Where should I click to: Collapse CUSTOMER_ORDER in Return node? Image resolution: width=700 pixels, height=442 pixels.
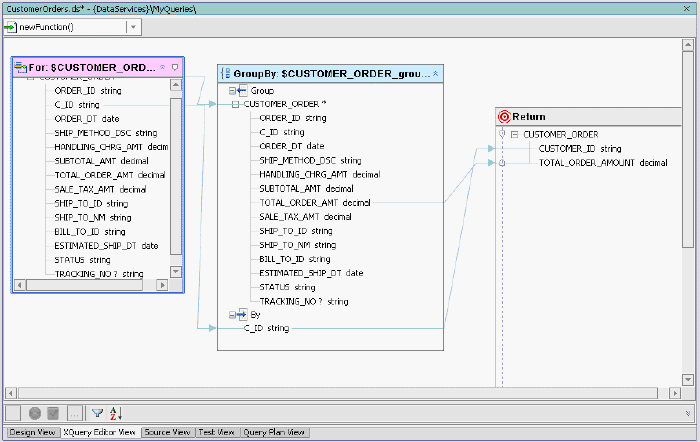point(514,134)
